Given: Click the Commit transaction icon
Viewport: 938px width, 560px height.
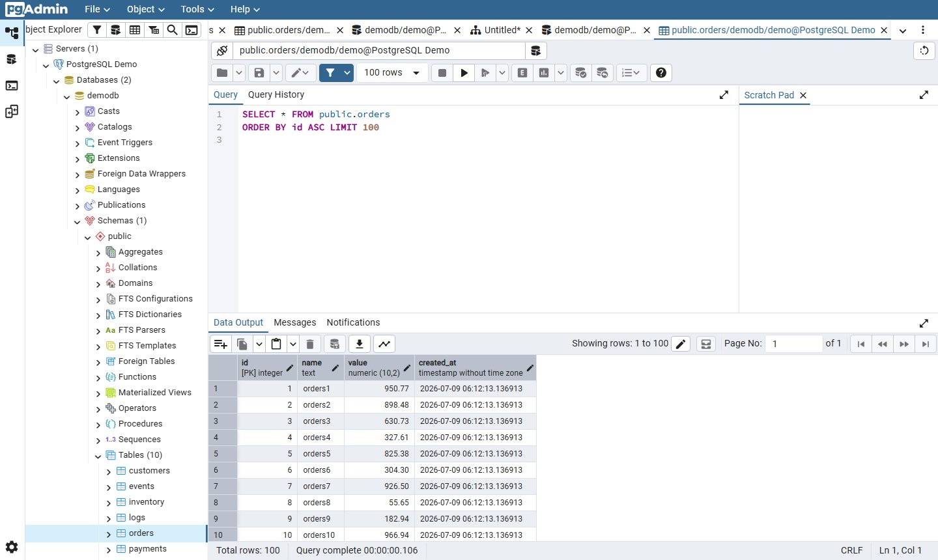Looking at the screenshot, I should 580,73.
